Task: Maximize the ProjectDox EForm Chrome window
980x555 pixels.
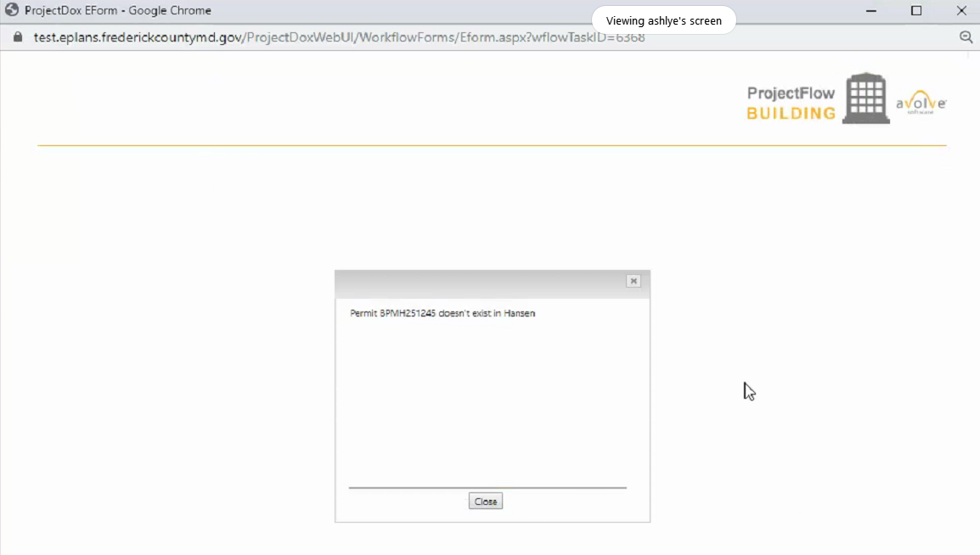Action: click(x=916, y=11)
